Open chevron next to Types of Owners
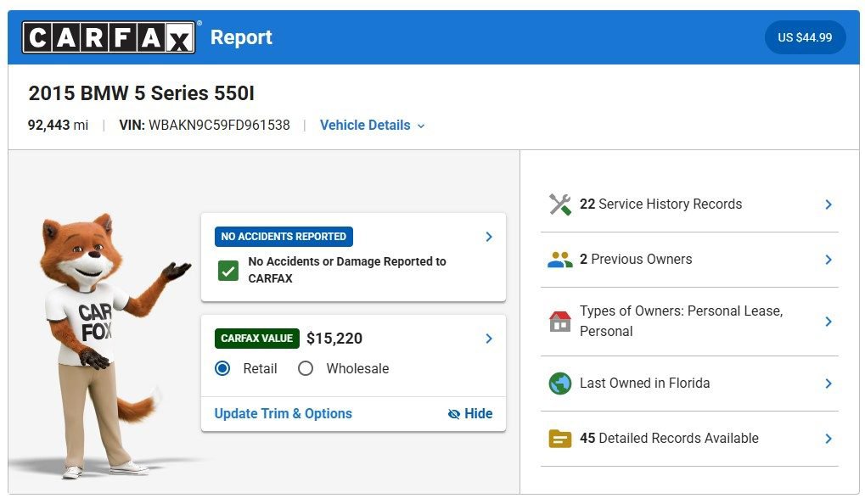Image resolution: width=865 pixels, height=504 pixels. 828,322
